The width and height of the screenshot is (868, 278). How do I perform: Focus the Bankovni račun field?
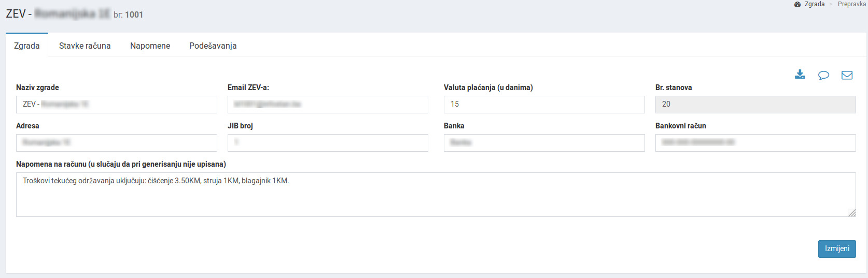pyautogui.click(x=755, y=143)
